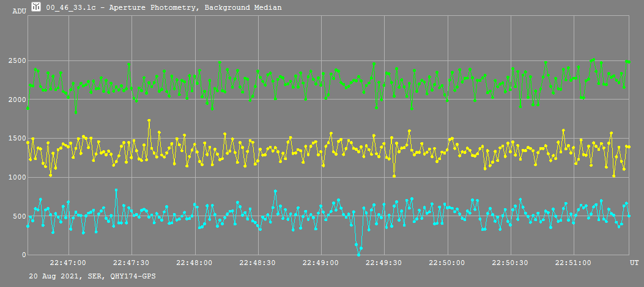Click the yellow curve's highest peak point

coord(149,121)
